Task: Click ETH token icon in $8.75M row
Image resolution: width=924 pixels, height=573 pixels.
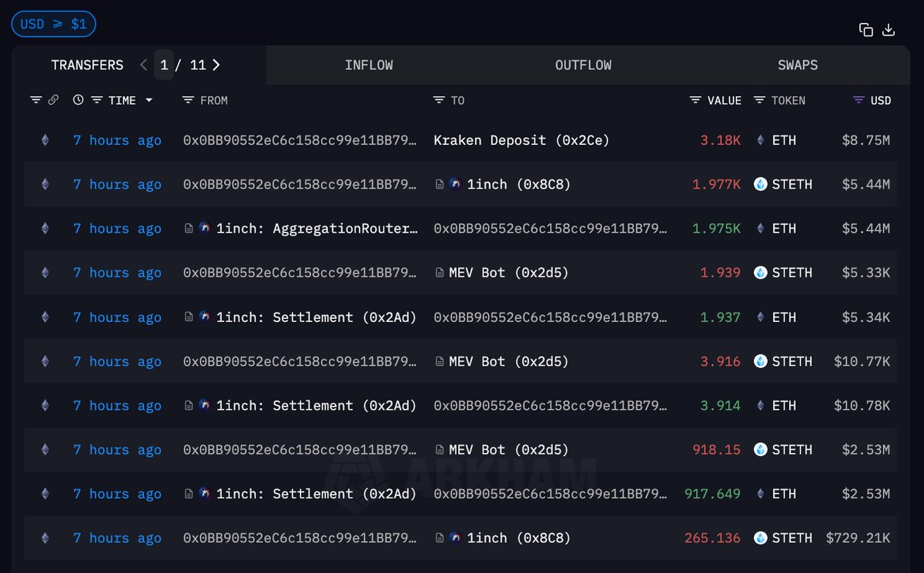Action: (761, 140)
